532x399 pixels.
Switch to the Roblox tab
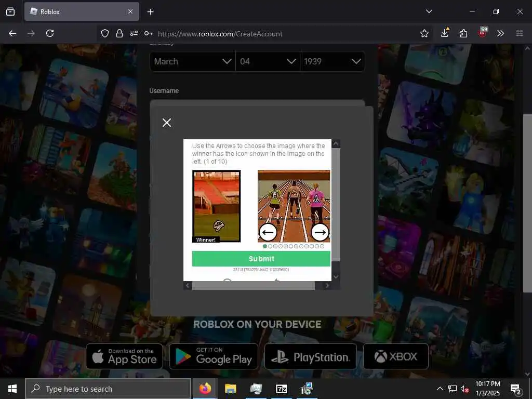82,11
